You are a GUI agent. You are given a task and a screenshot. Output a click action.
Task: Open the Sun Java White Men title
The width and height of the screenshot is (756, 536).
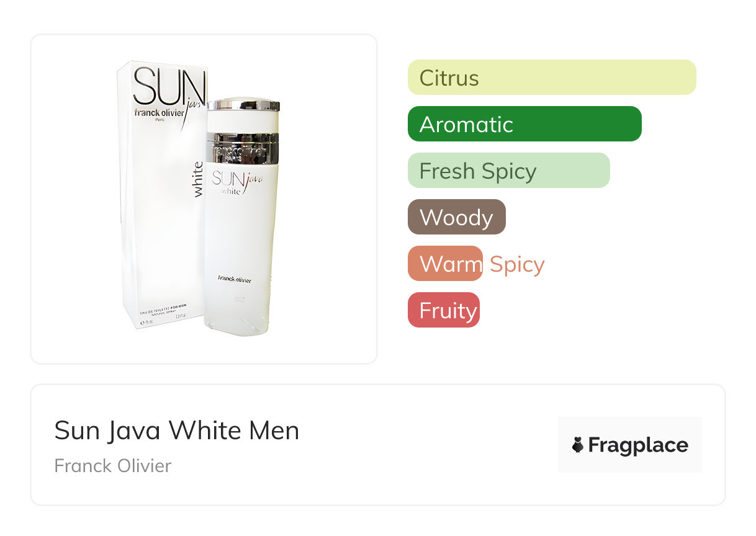point(177,431)
